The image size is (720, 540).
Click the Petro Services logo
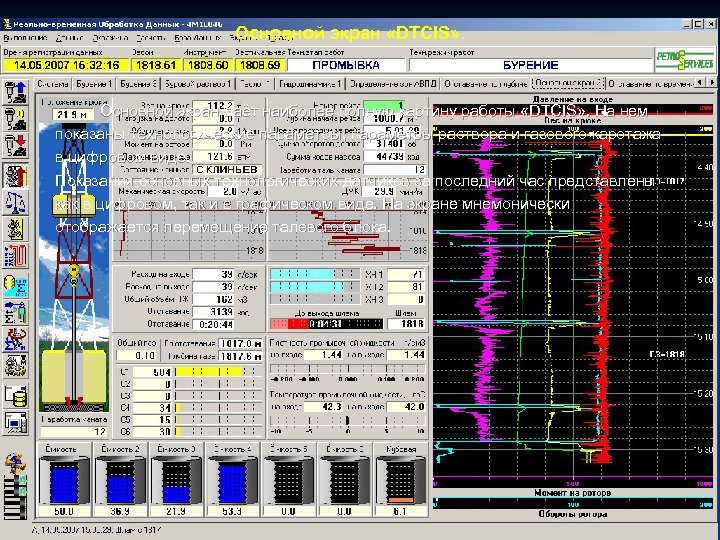[685, 58]
